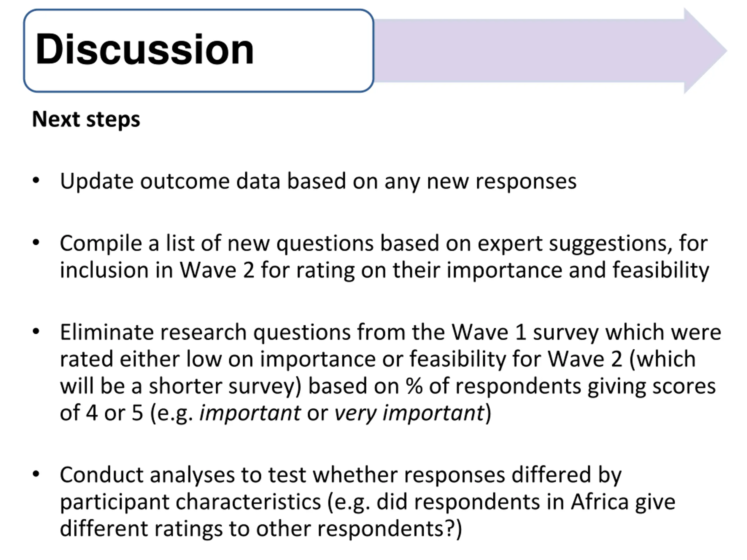Screen dimensions: 747x560
Task: Click the word Africa
Action: tap(599, 502)
